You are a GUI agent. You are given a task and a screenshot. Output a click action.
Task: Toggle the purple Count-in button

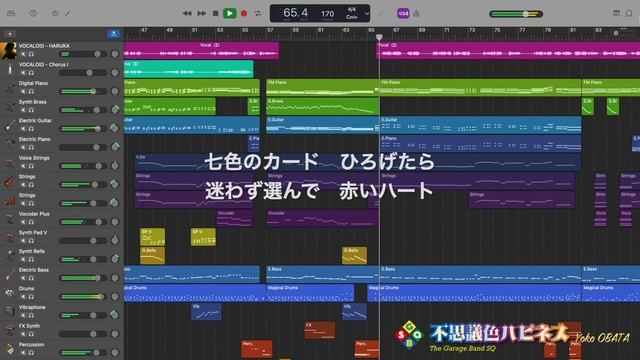(403, 13)
